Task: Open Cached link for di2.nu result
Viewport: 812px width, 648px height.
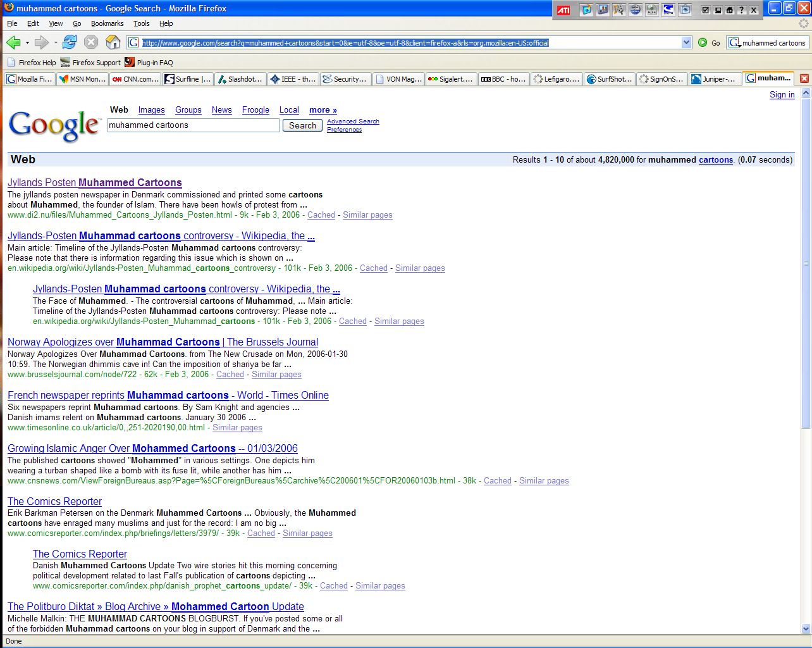Action: 321,215
